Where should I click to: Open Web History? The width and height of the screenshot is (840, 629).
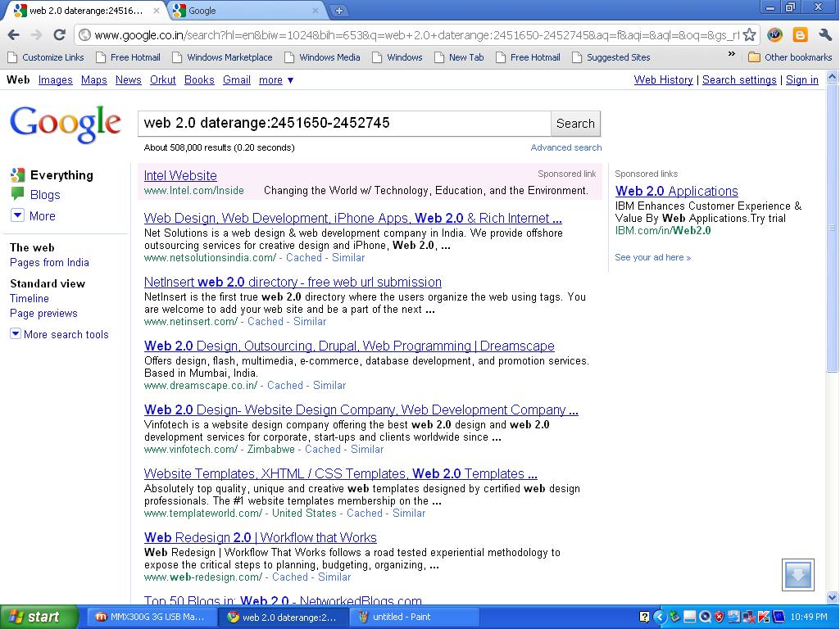[x=663, y=79]
